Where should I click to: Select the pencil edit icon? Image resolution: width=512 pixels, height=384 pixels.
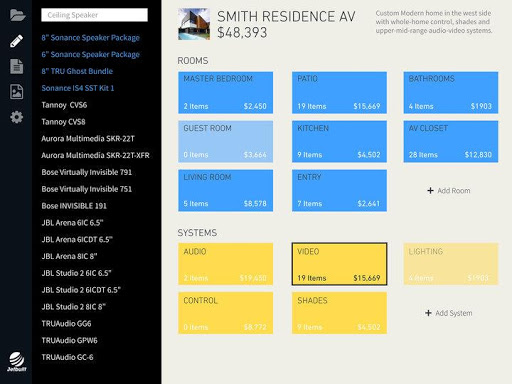pyautogui.click(x=16, y=41)
